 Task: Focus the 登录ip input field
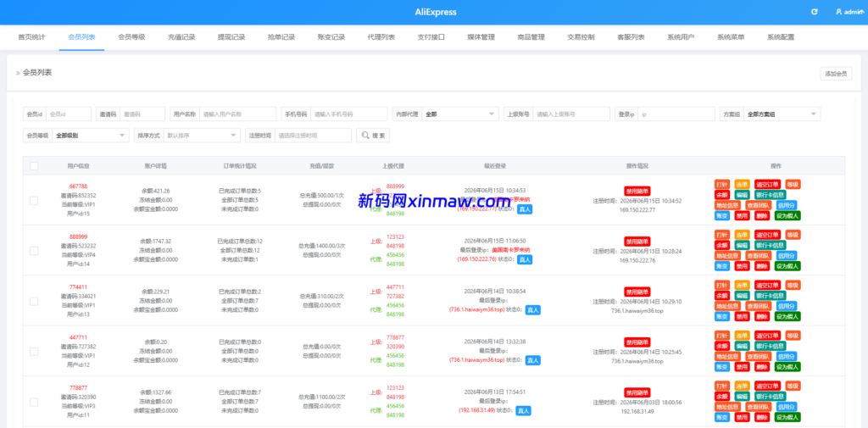point(676,114)
